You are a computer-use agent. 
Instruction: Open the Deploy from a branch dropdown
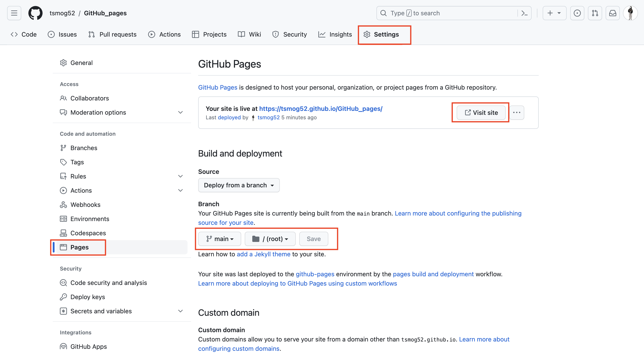click(x=239, y=185)
